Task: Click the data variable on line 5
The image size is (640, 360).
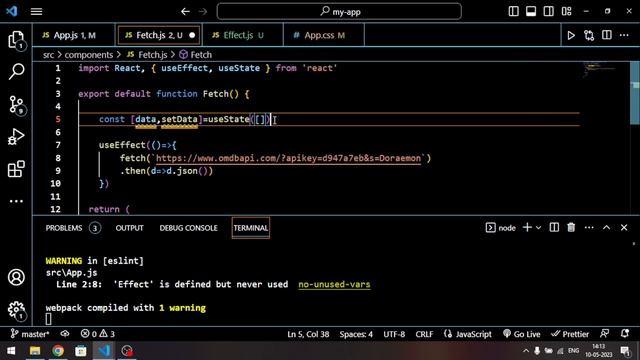Action: coord(146,119)
